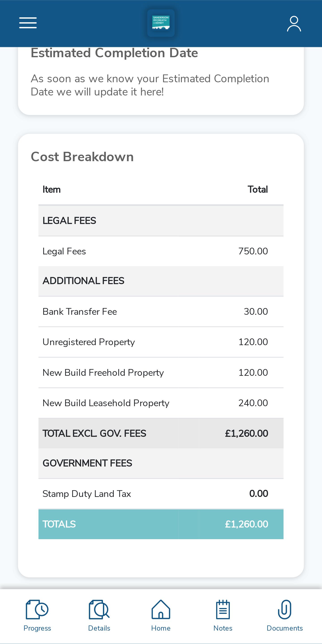Tap the Cost Breakdown heading
322x644 pixels.
click(x=82, y=157)
